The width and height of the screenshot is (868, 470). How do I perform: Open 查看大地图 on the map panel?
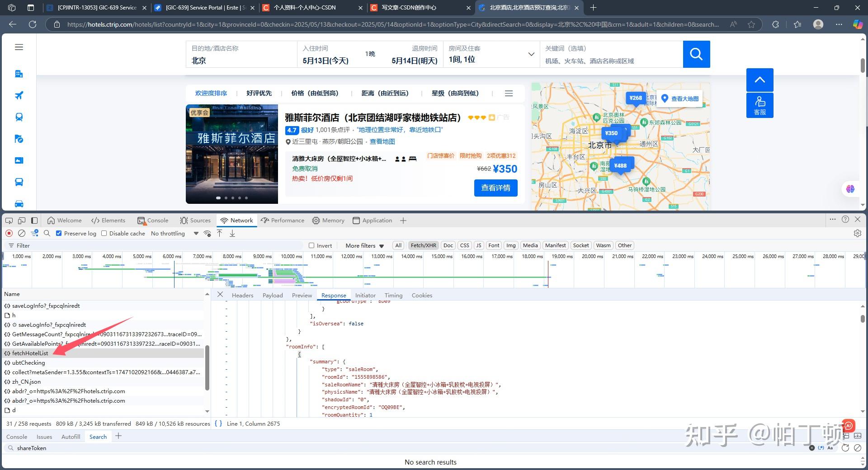point(679,98)
